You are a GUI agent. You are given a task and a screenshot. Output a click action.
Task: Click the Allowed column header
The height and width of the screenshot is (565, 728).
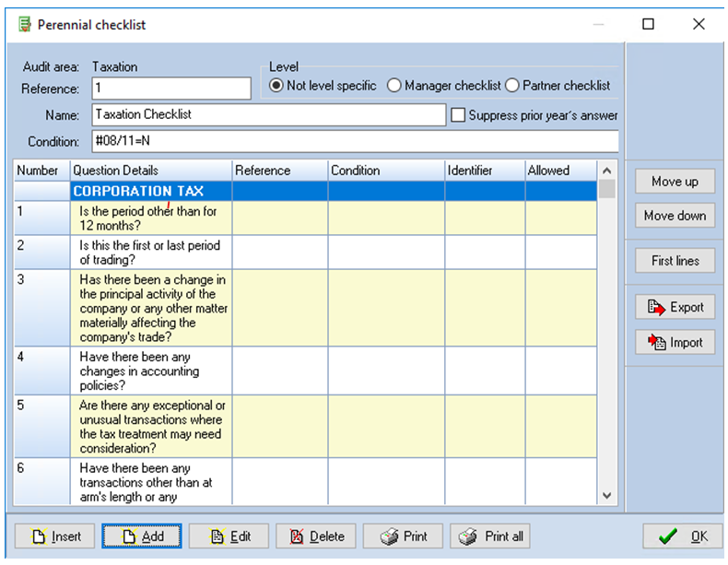click(x=561, y=171)
